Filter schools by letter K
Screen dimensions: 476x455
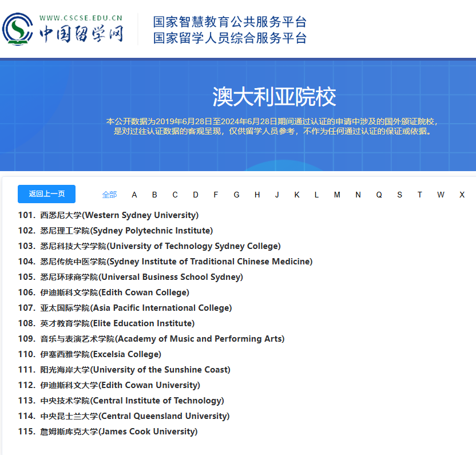[297, 195]
